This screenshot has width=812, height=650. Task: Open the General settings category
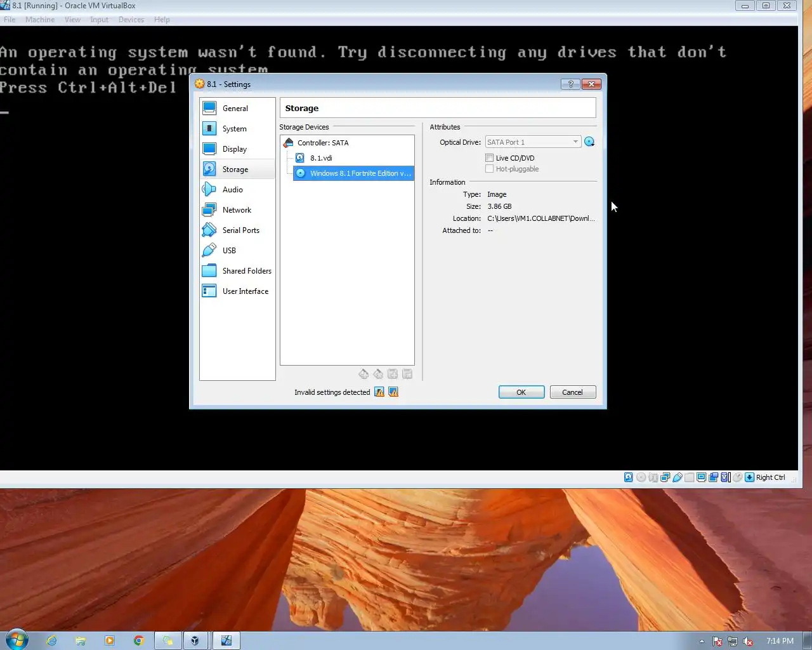pos(237,109)
